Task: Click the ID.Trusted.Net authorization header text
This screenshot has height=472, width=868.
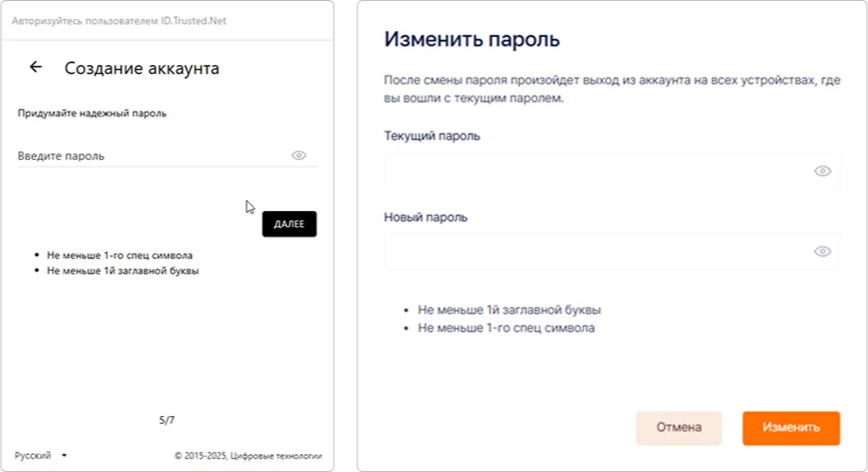Action: tap(119, 20)
